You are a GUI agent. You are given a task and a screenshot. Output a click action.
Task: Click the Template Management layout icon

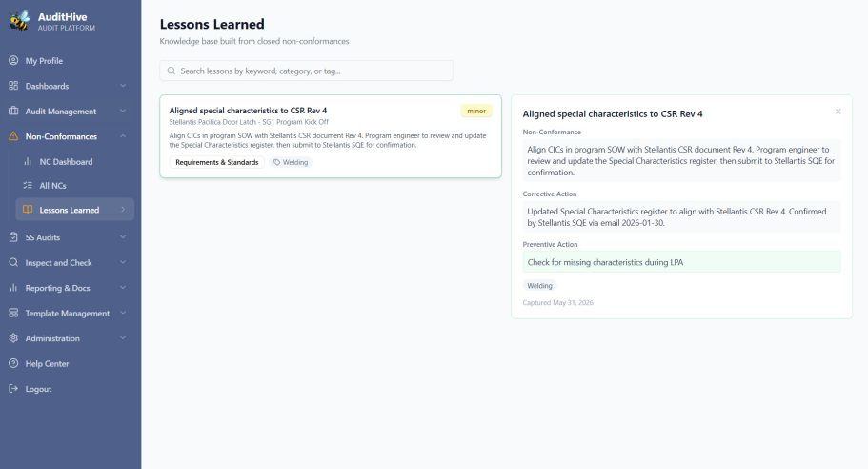[13, 313]
